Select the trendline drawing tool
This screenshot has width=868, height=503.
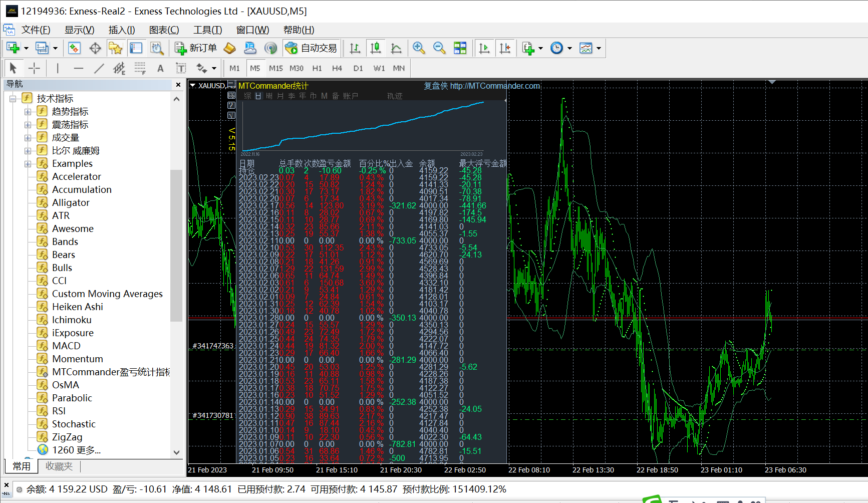pos(99,68)
